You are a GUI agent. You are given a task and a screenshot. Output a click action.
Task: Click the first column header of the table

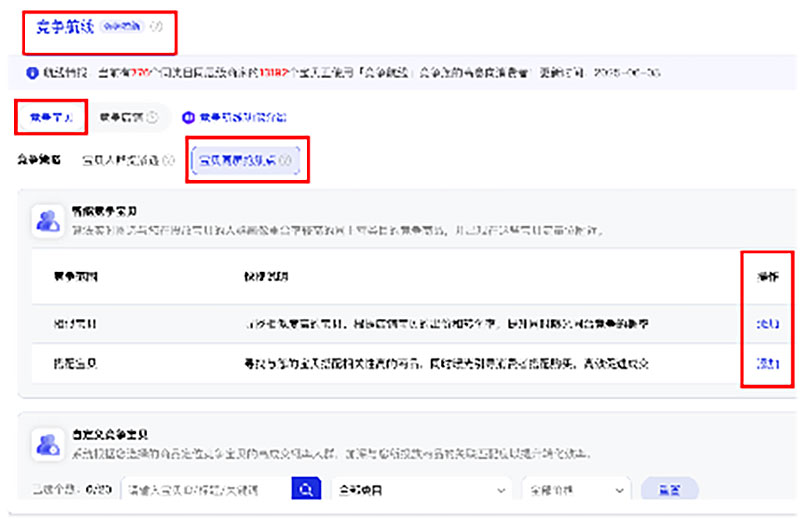(x=76, y=277)
